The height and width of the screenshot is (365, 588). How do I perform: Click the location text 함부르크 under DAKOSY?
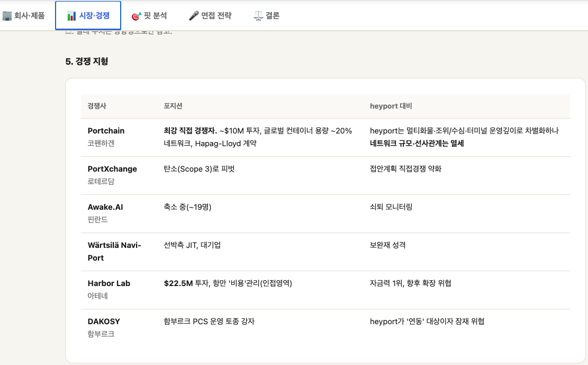[x=101, y=334]
